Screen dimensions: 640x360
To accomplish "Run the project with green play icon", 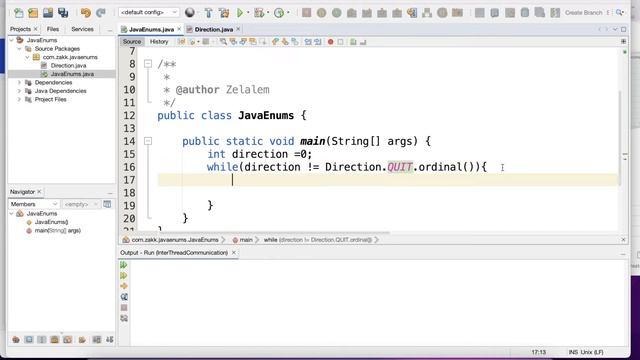I will pos(240,13).
